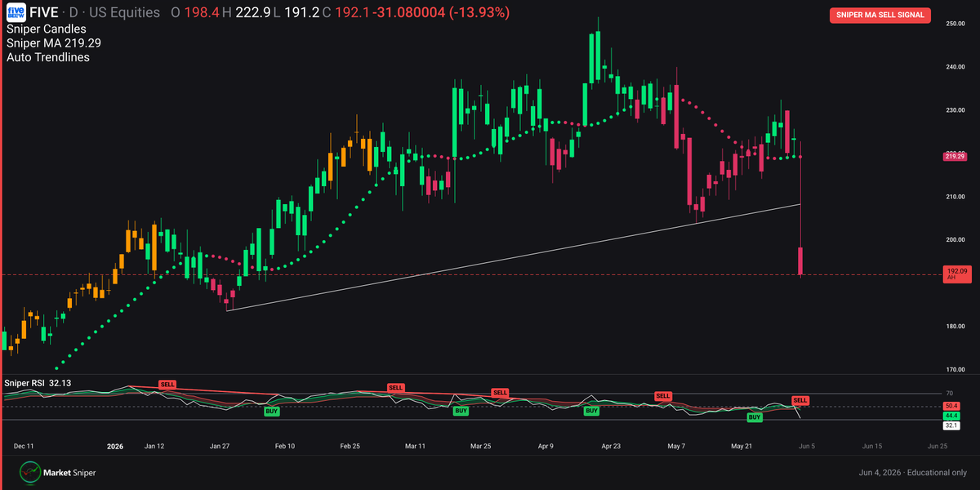Click the 240.00 price axis label
The width and height of the screenshot is (980, 490).
pyautogui.click(x=955, y=67)
